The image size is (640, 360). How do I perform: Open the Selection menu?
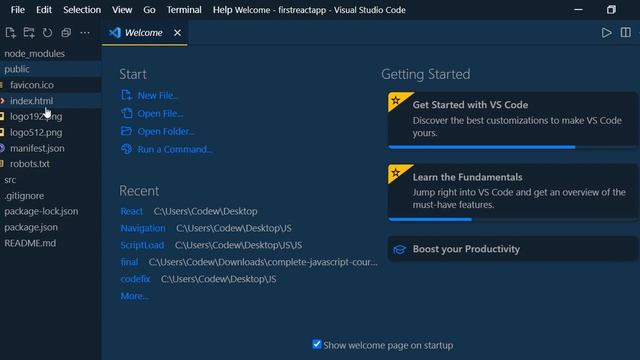click(x=82, y=10)
